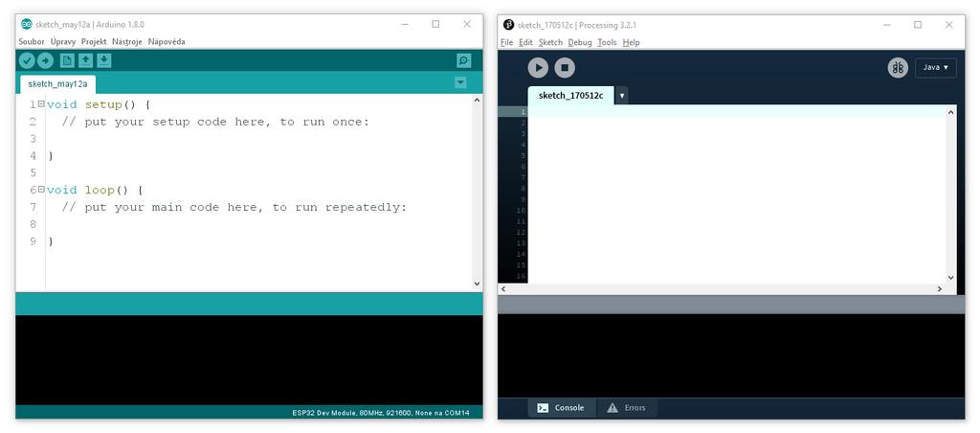
Task: Maximize the Arduino window
Action: (435, 24)
